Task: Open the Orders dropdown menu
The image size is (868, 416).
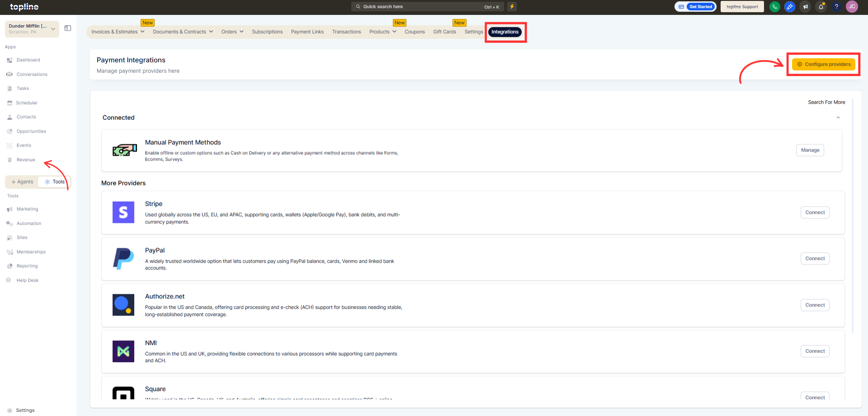Action: [x=232, y=32]
